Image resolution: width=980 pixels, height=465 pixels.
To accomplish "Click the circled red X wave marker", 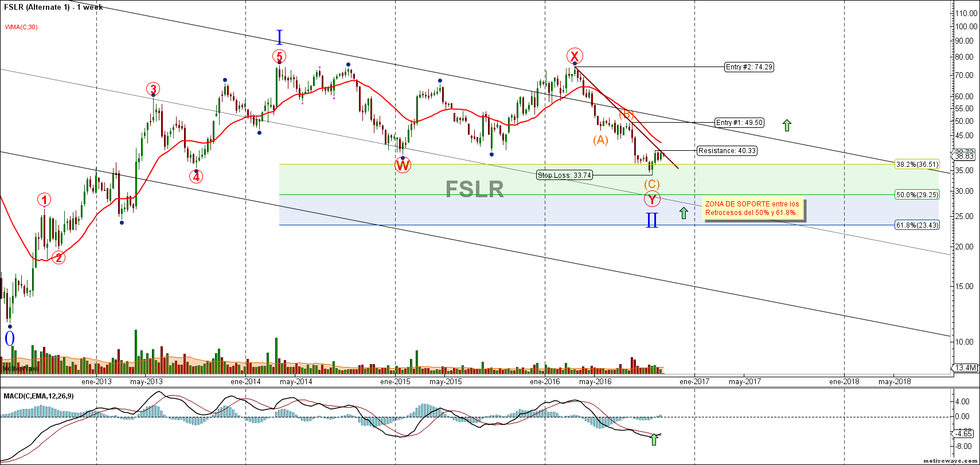I will coord(575,56).
